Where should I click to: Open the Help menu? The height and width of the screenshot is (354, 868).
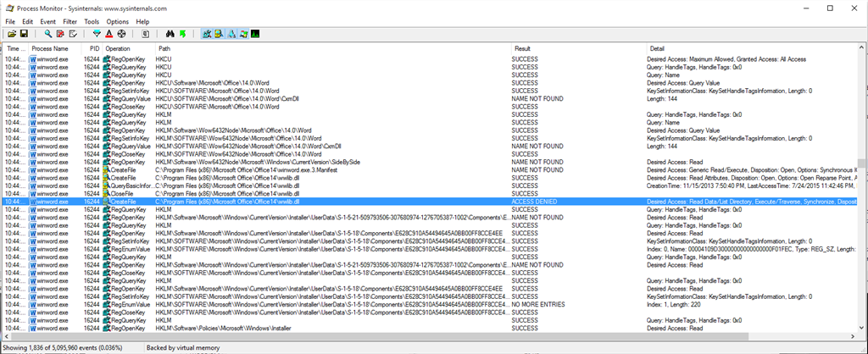click(x=142, y=21)
